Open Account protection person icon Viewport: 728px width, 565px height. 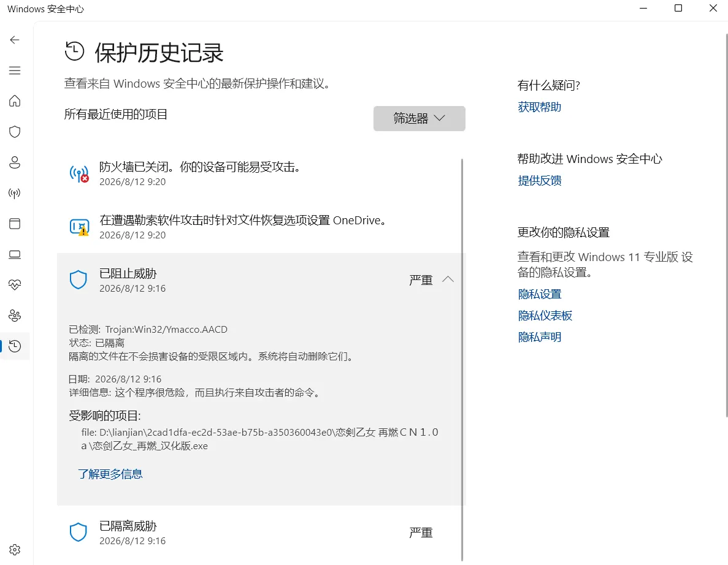[x=14, y=162]
